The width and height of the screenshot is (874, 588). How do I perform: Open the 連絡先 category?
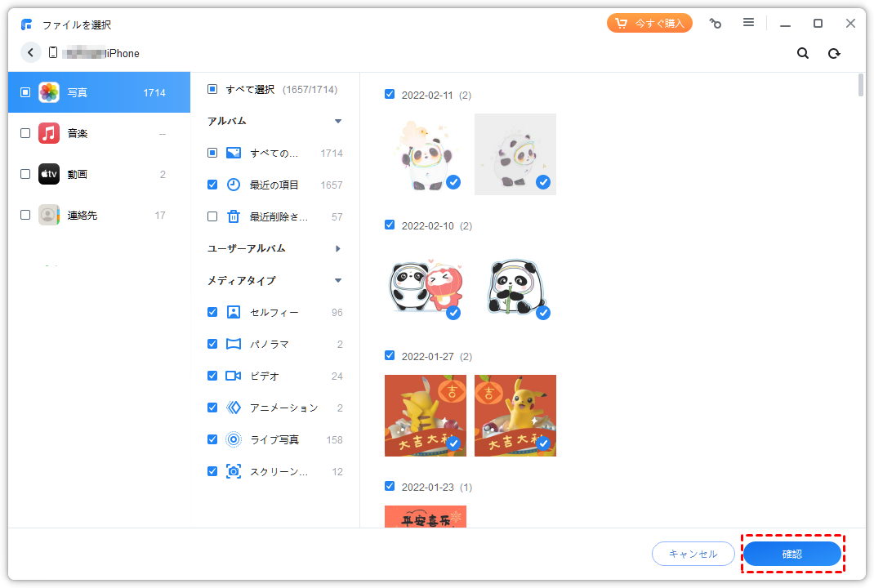pyautogui.click(x=82, y=215)
